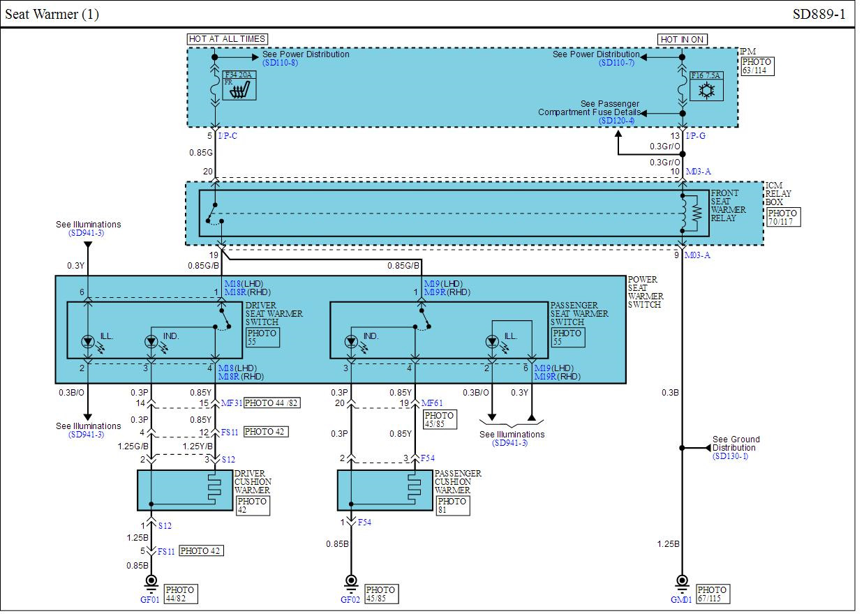This screenshot has width=864, height=616.
Task: Click the "1.25Y/B" wire label
Action: 198,446
